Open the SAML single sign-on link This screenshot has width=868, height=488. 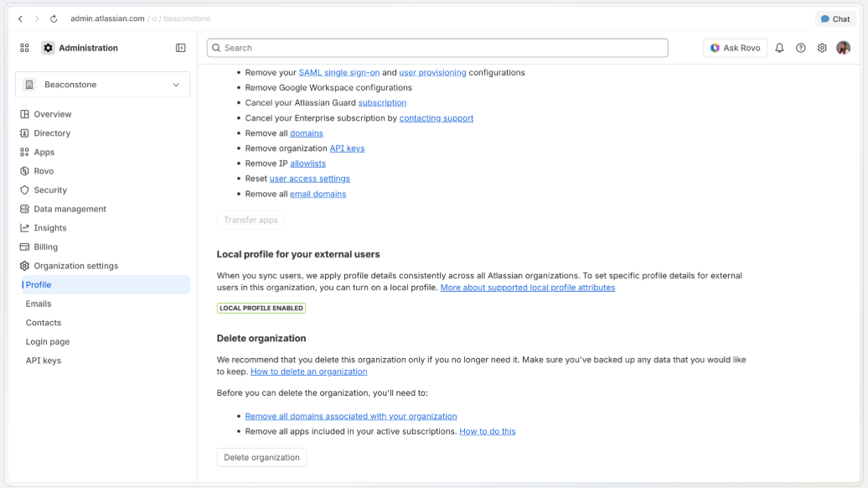pos(339,73)
